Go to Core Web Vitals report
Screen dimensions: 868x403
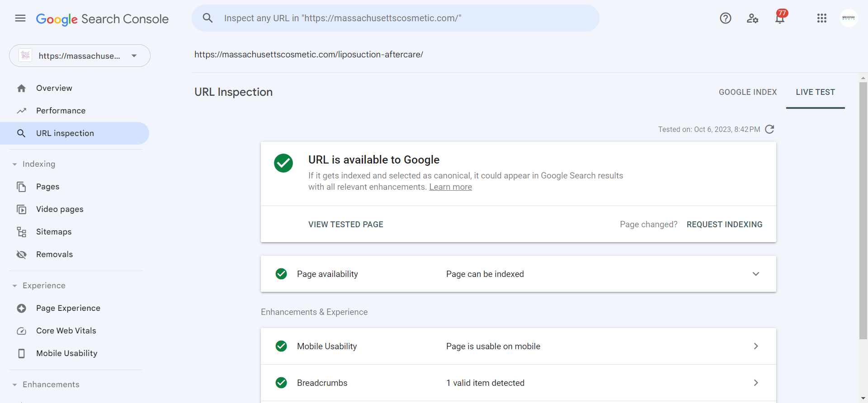66,331
